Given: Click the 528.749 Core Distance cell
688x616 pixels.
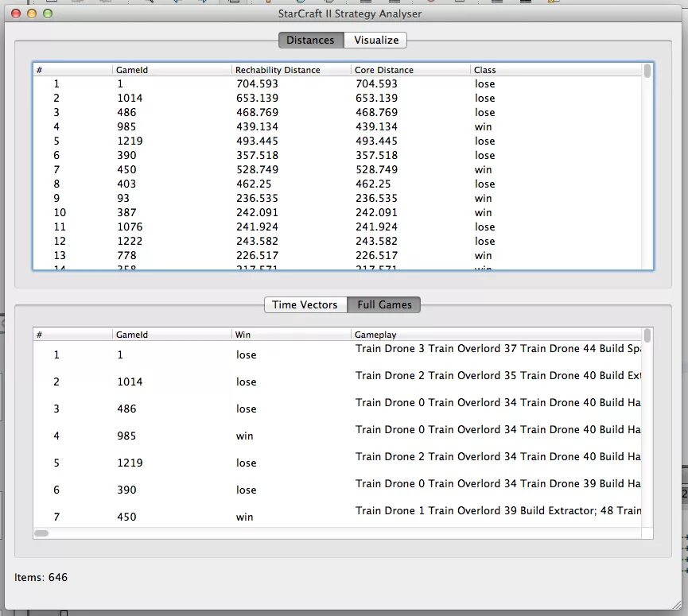Looking at the screenshot, I should [376, 169].
